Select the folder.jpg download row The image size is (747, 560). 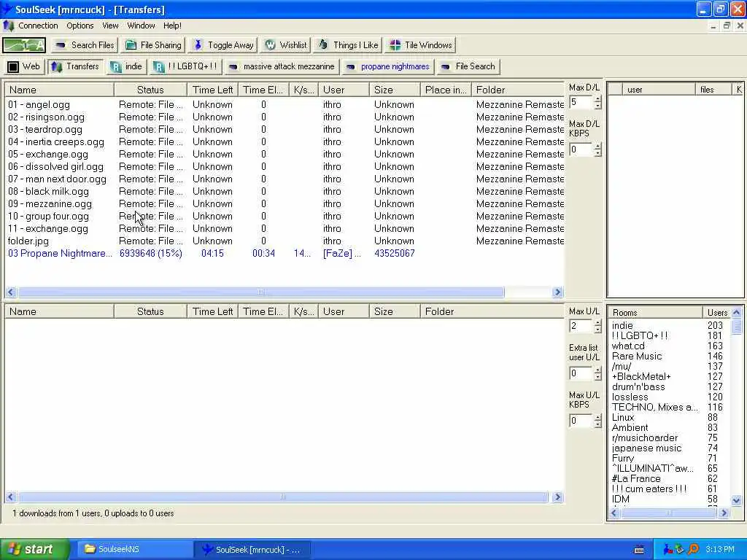[x=285, y=241]
